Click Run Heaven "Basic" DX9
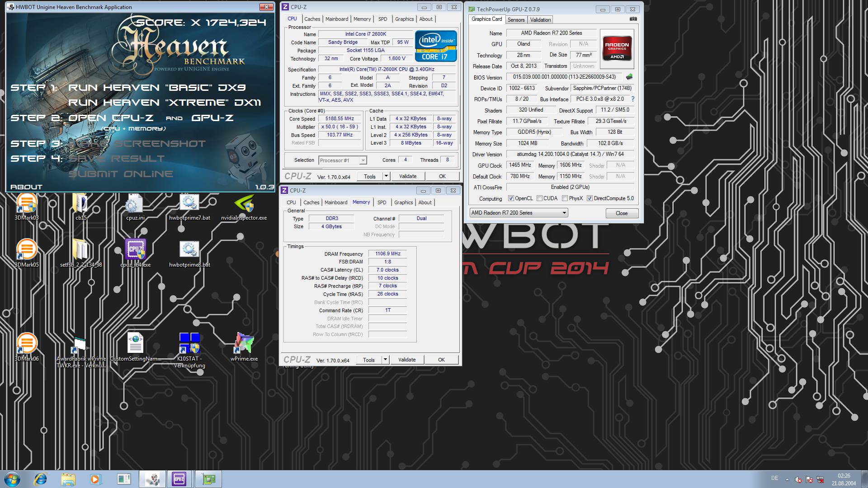868x488 pixels. pos(157,88)
